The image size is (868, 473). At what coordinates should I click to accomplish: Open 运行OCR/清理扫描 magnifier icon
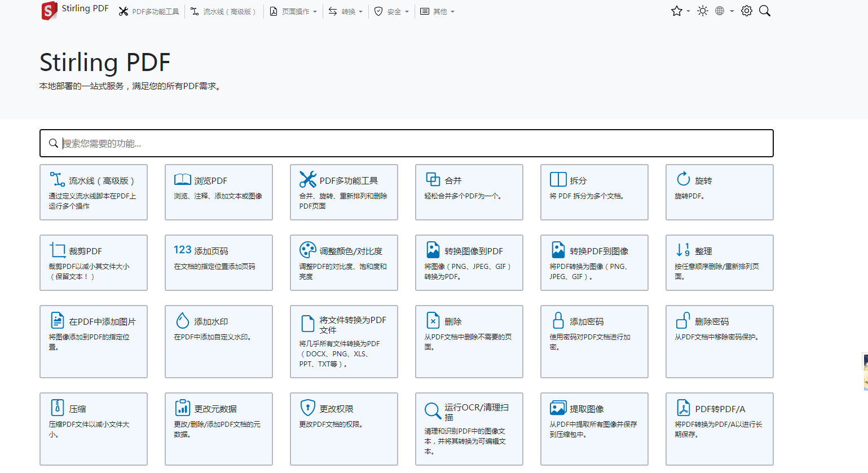tap(433, 411)
